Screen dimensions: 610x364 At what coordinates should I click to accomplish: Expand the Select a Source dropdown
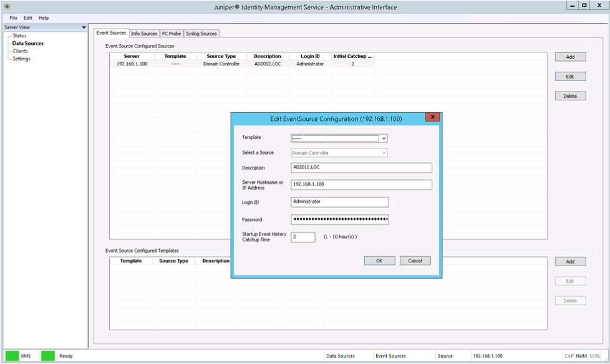point(384,153)
